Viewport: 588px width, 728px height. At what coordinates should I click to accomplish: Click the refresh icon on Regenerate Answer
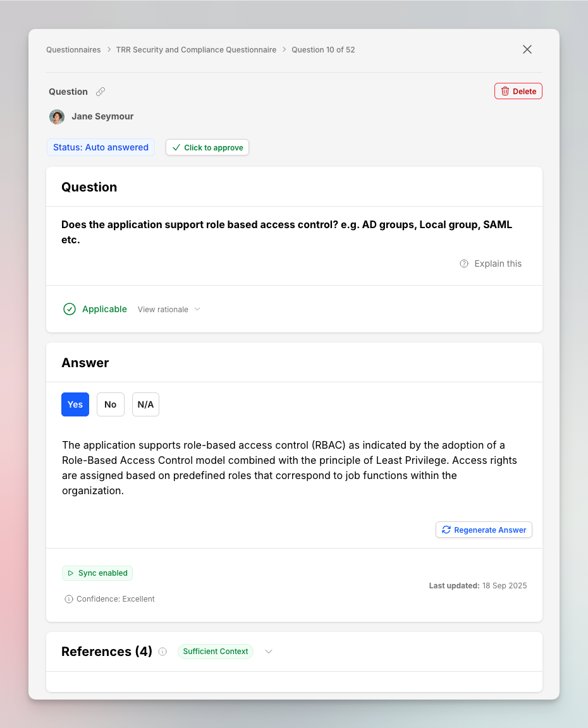point(446,530)
